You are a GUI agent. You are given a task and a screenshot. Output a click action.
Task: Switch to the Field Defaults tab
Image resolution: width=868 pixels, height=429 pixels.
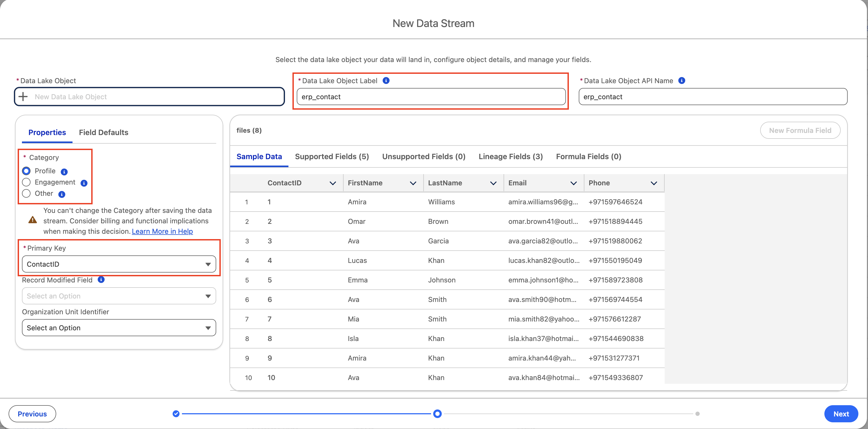pyautogui.click(x=104, y=132)
